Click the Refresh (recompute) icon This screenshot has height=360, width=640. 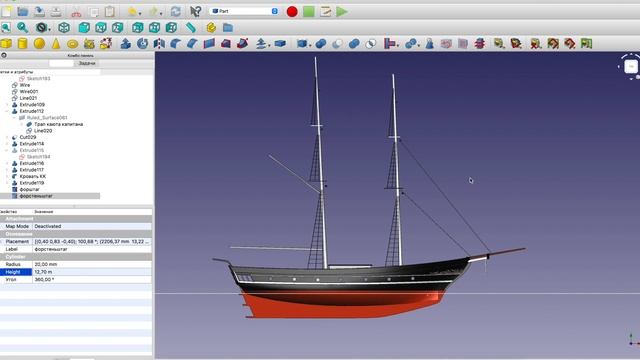176,12
